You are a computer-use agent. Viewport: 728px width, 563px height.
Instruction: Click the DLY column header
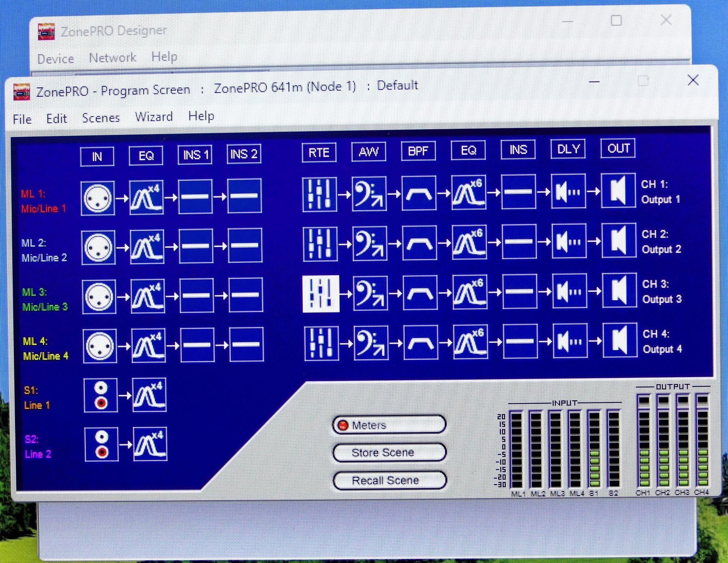[568, 149]
